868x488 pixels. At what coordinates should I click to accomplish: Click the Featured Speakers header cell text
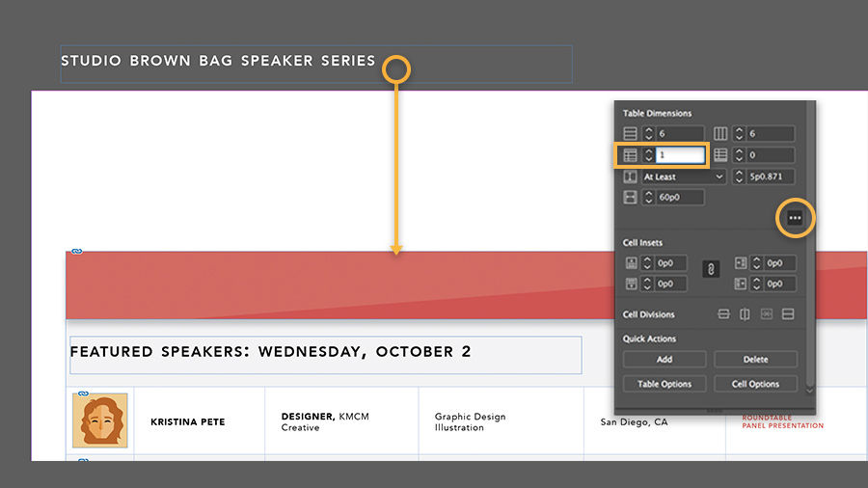pos(271,352)
